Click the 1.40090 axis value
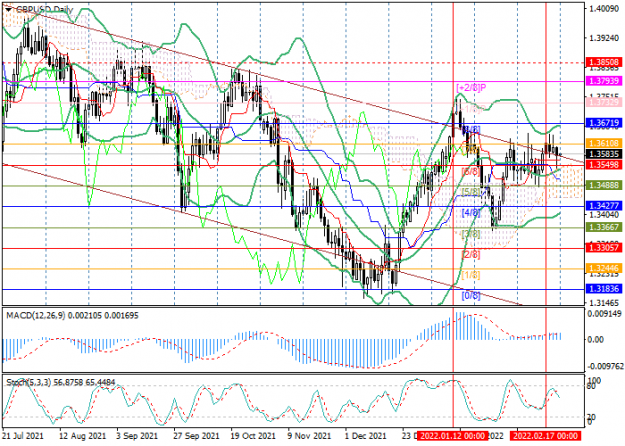This screenshot has width=625, height=446. 604,8
